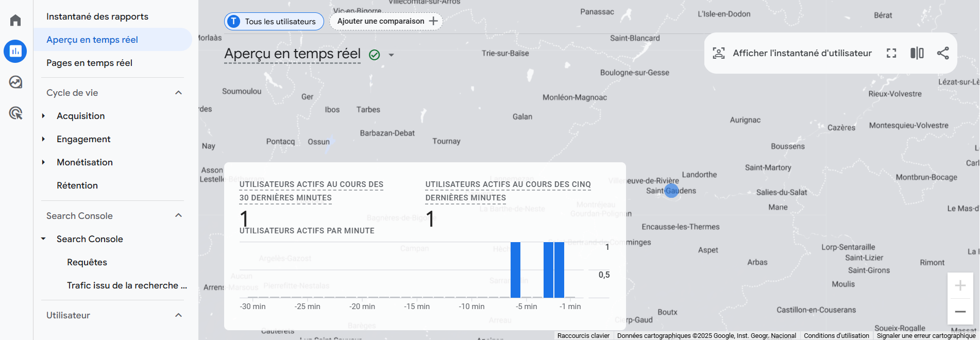The image size is (980, 340).
Task: Collapse the Utilisateur section
Action: pos(179,315)
